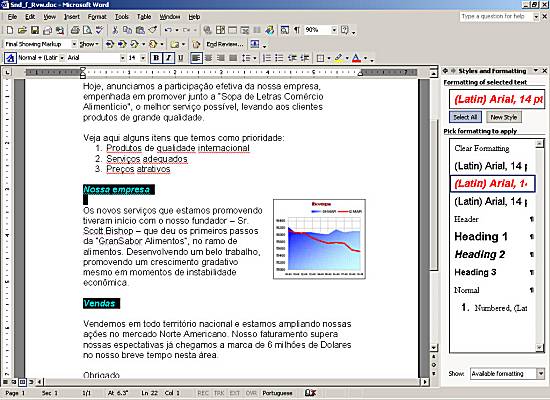
Task: Click End Review button
Action: click(x=224, y=44)
